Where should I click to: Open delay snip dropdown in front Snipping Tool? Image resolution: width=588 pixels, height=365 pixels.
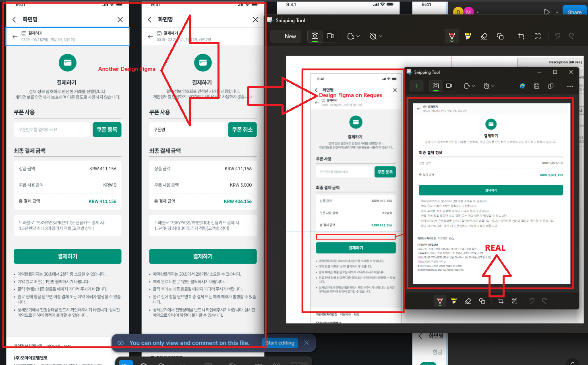(x=489, y=86)
